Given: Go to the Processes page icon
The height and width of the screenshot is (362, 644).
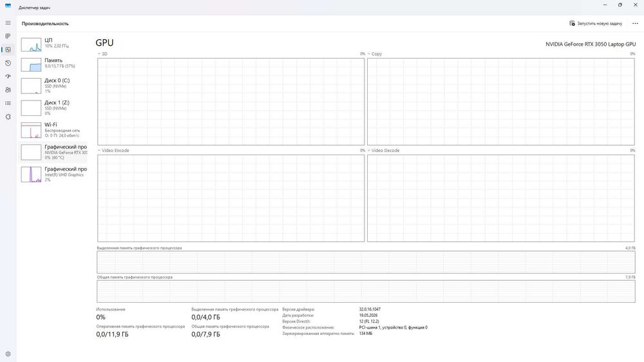Looking at the screenshot, I should [x=8, y=36].
